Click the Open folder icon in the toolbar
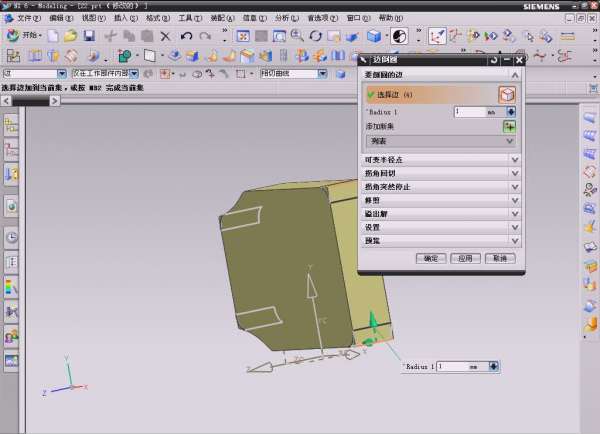Image resolution: width=600 pixels, height=434 pixels. click(71, 36)
